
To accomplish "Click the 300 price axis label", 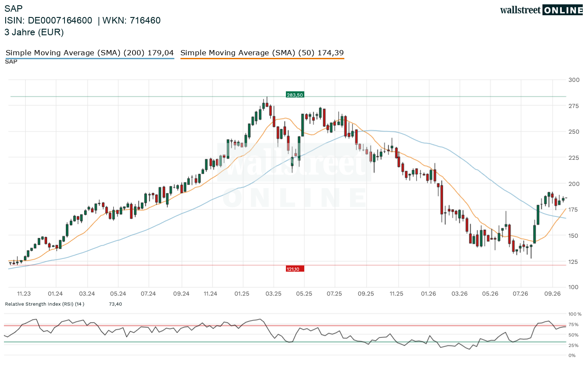I will [x=574, y=80].
